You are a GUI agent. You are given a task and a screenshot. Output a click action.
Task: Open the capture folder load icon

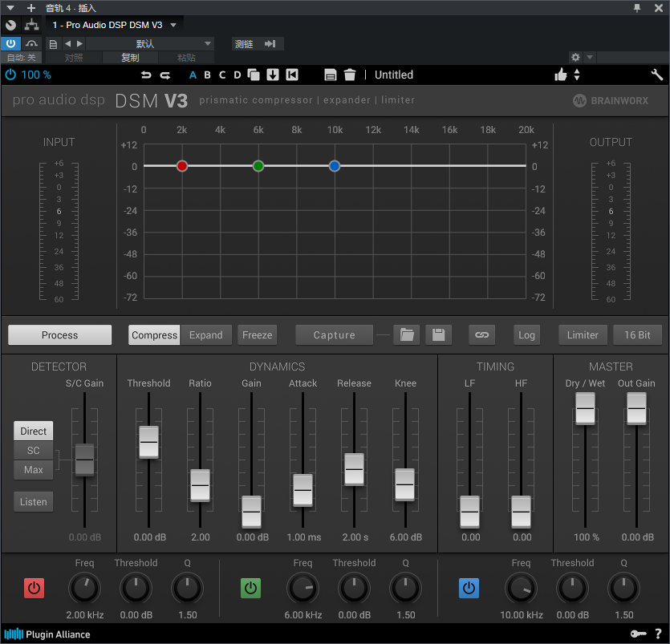click(407, 334)
